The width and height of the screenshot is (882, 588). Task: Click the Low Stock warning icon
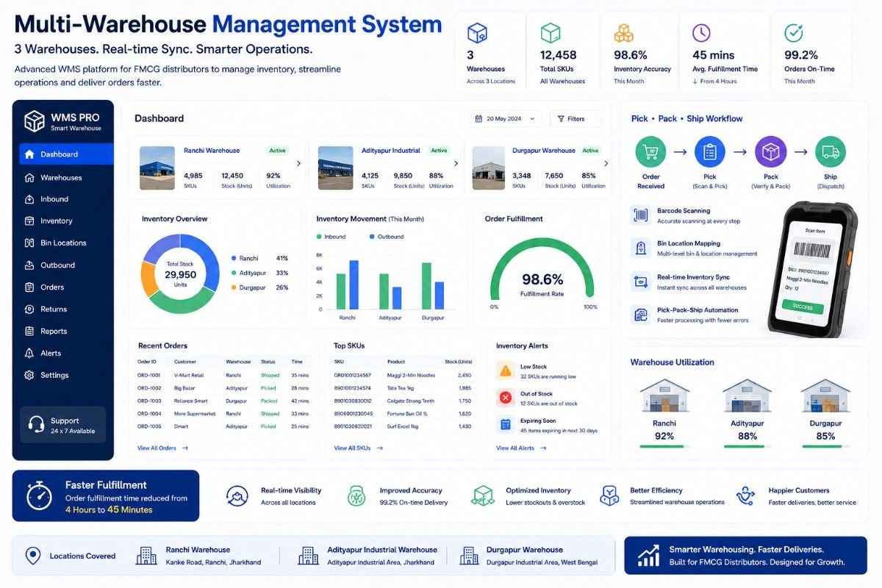click(x=506, y=370)
